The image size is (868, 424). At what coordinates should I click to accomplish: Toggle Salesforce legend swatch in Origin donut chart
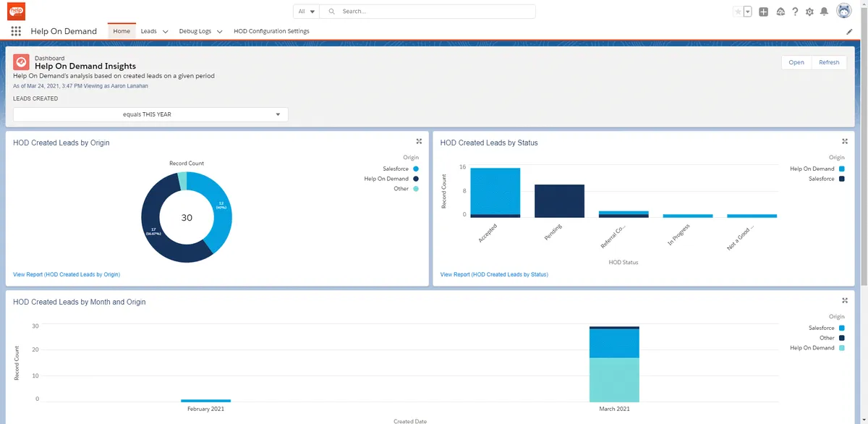(416, 169)
